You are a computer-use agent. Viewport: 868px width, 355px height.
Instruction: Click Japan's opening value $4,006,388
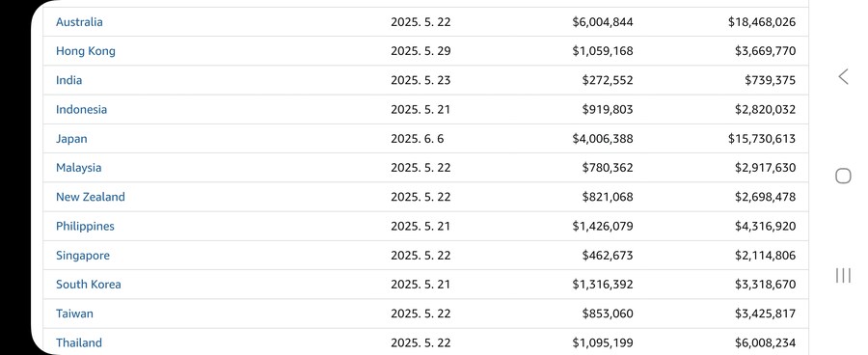tap(603, 139)
